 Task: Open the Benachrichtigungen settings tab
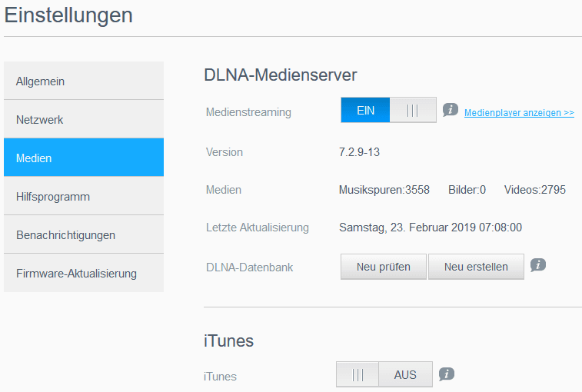84,234
